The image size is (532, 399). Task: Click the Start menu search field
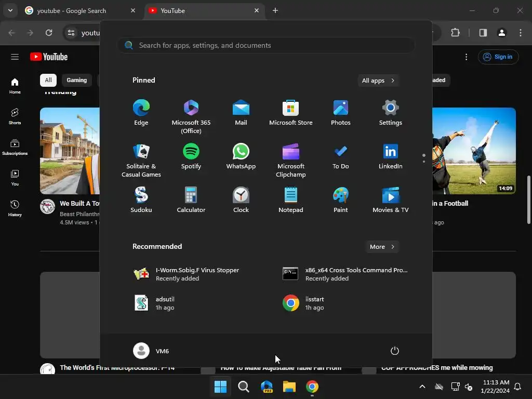[266, 45]
